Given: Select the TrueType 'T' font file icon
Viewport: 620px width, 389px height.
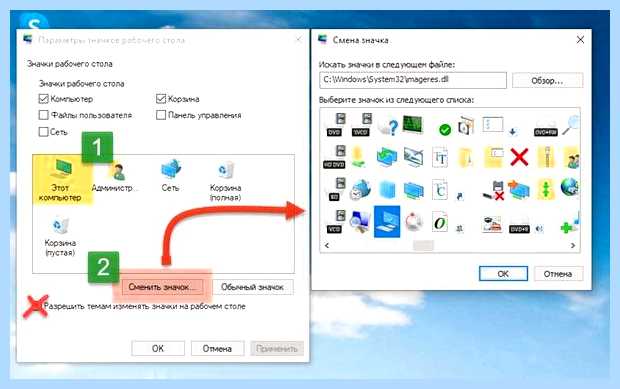Looking at the screenshot, I should pyautogui.click(x=440, y=157).
